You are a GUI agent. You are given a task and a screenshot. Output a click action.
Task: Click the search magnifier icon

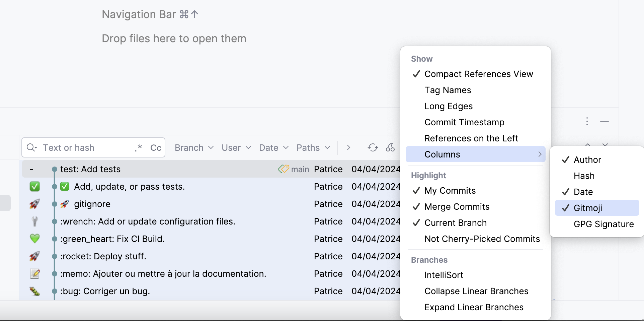coord(31,147)
